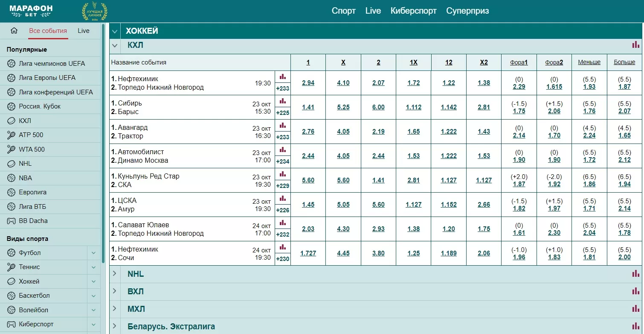644x334 pixels.
Task: Switch to the Live sidebar tab
Action: (84, 31)
